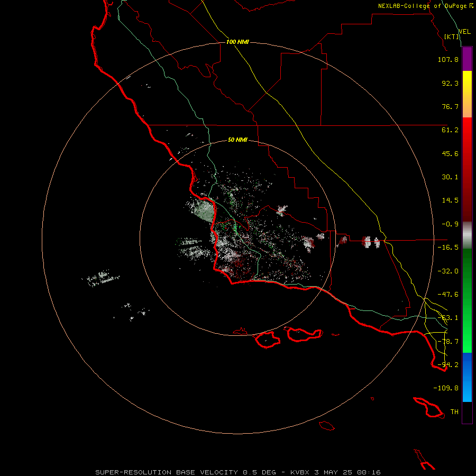This screenshot has height=476, width=476.
Task: Click the 76.7 legend value
Action: (x=450, y=106)
